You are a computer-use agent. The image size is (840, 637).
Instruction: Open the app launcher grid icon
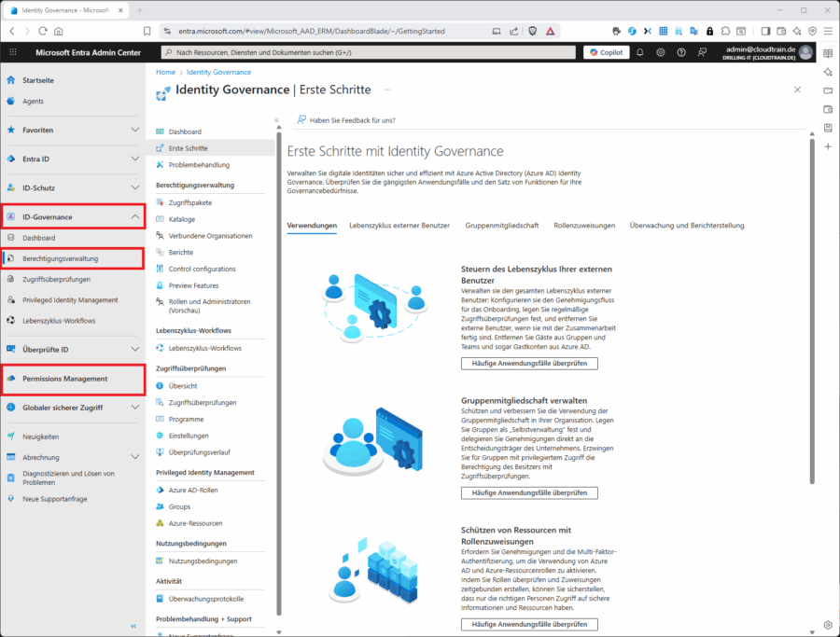[x=13, y=52]
